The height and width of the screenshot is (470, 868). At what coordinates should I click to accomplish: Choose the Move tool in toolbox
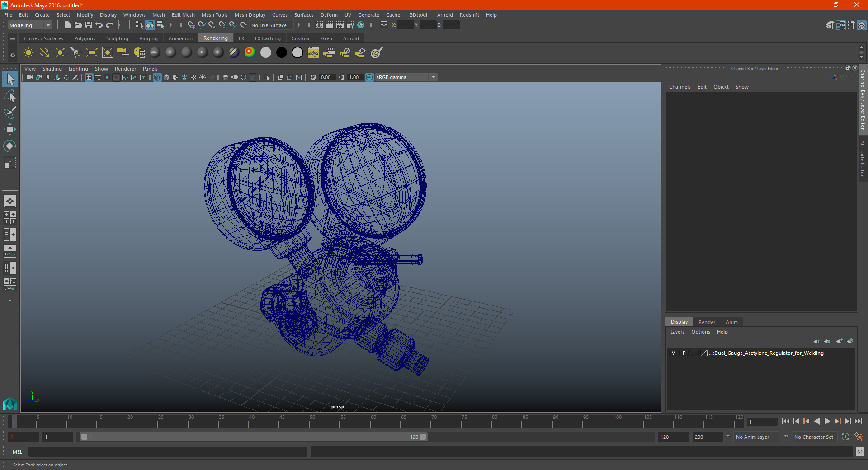tap(9, 129)
